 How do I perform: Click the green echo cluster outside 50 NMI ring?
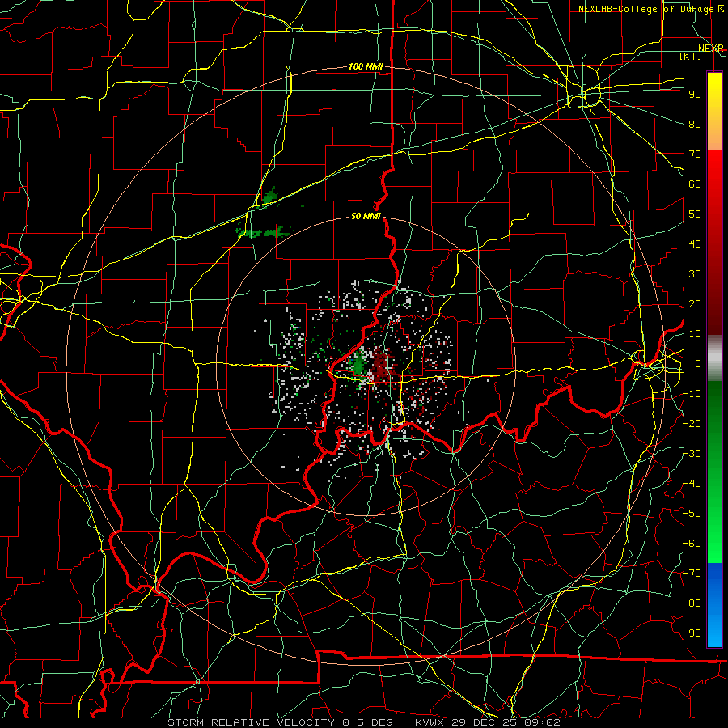point(264,233)
